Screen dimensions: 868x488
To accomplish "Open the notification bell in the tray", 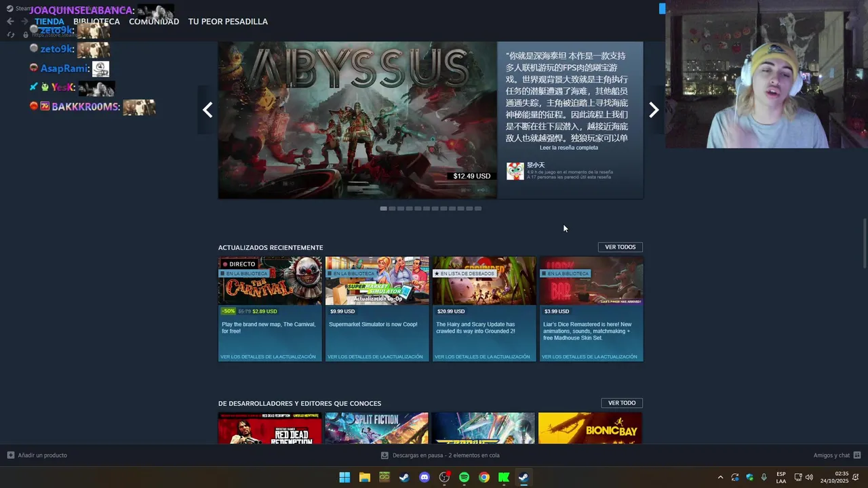I will pyautogui.click(x=856, y=477).
